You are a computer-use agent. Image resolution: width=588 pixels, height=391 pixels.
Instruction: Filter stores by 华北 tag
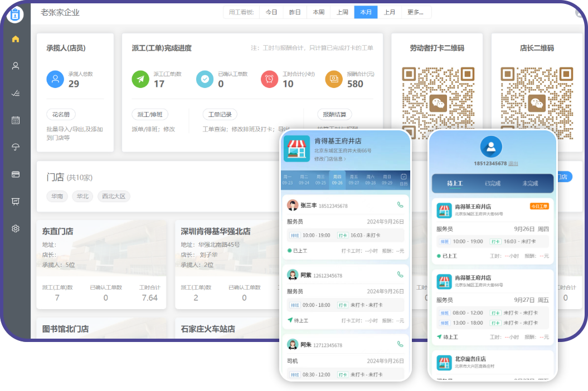pos(82,196)
